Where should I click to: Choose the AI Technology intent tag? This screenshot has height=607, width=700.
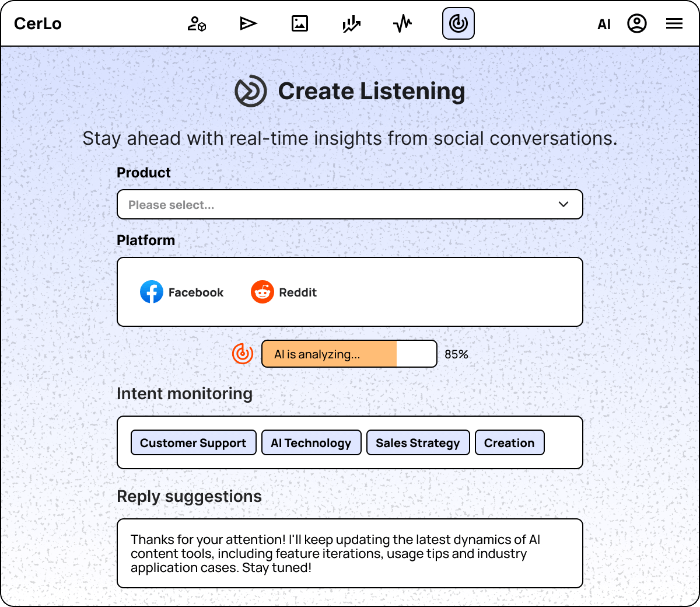(311, 442)
